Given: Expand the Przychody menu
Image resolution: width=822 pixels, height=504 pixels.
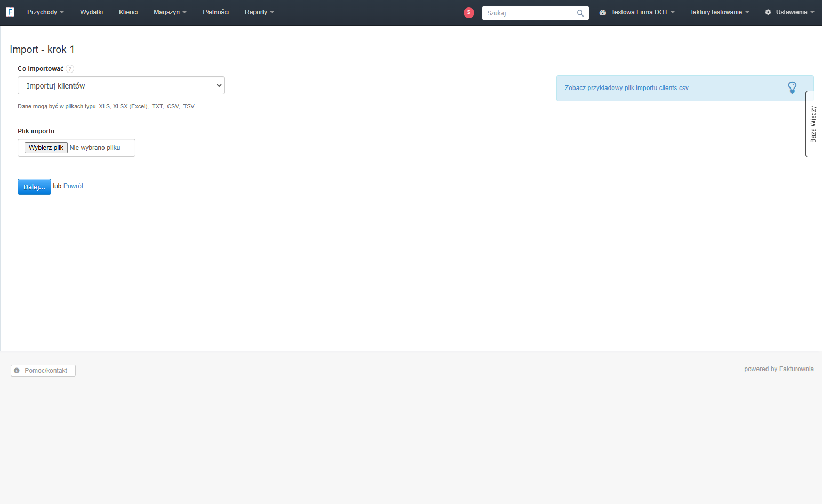Looking at the screenshot, I should click(45, 12).
